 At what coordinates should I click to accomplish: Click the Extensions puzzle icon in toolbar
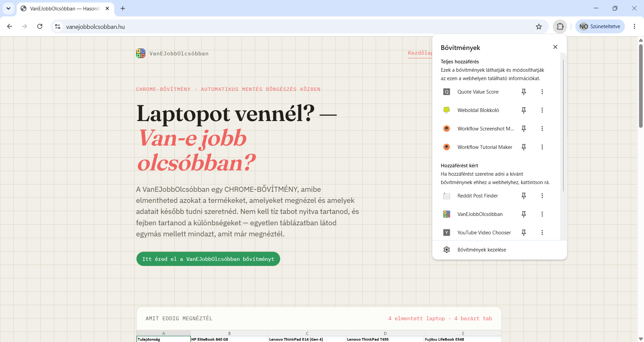coord(560,26)
